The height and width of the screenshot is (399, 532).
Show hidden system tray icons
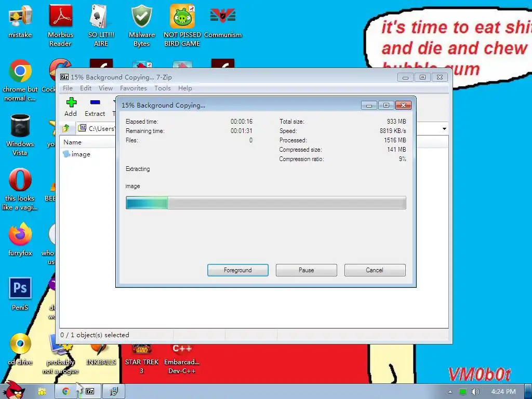pos(450,392)
